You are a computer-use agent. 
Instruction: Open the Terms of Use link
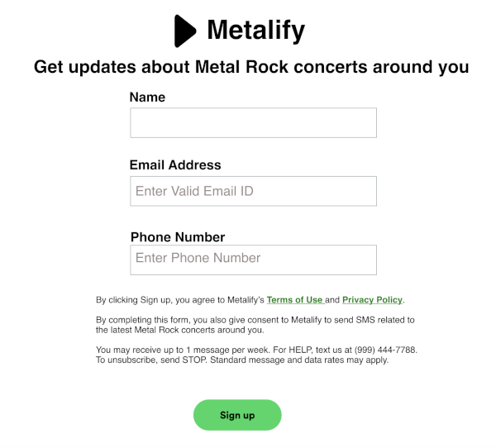pos(295,300)
